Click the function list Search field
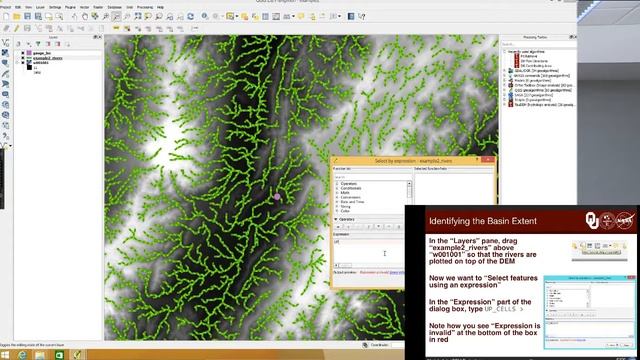Image resolution: width=640 pixels, height=360 pixels. click(372, 177)
